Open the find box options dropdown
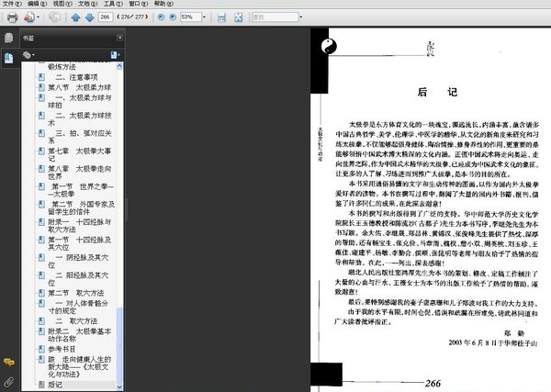Screen dimensions: 551x392 tap(301, 17)
